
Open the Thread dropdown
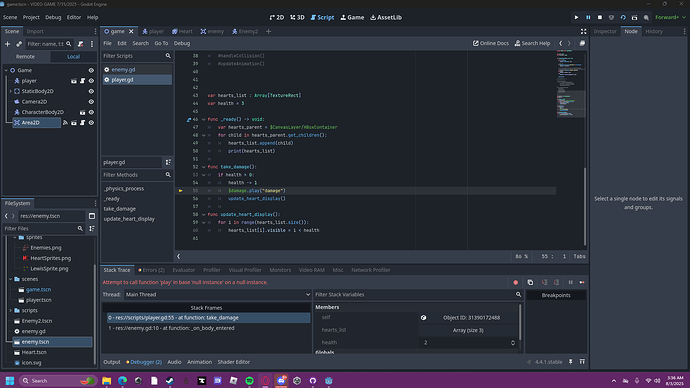tap(217, 295)
